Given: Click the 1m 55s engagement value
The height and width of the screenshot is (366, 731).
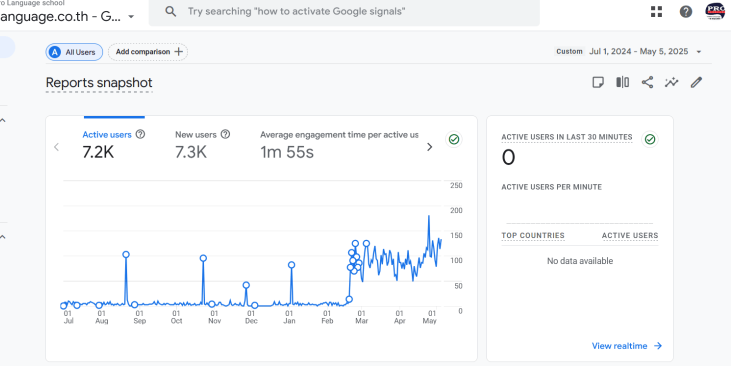Looking at the screenshot, I should 287,152.
